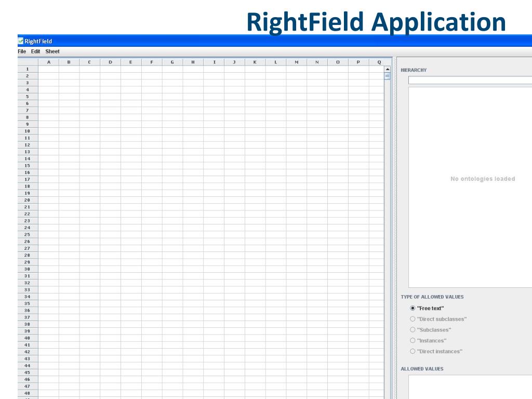
Task: Select row 1 header
Action: [x=28, y=69]
